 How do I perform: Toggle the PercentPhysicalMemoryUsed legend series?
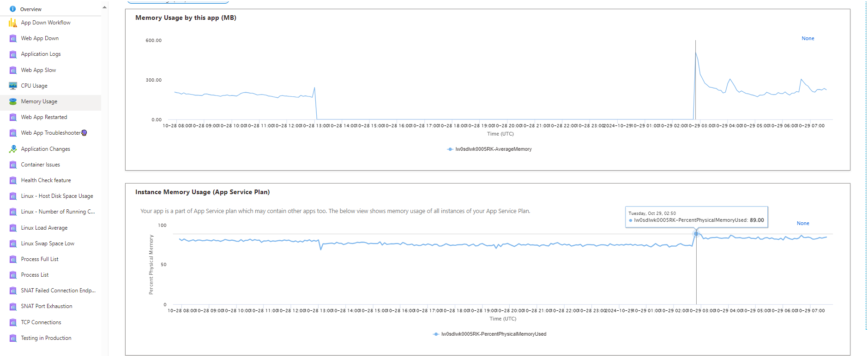click(x=489, y=334)
